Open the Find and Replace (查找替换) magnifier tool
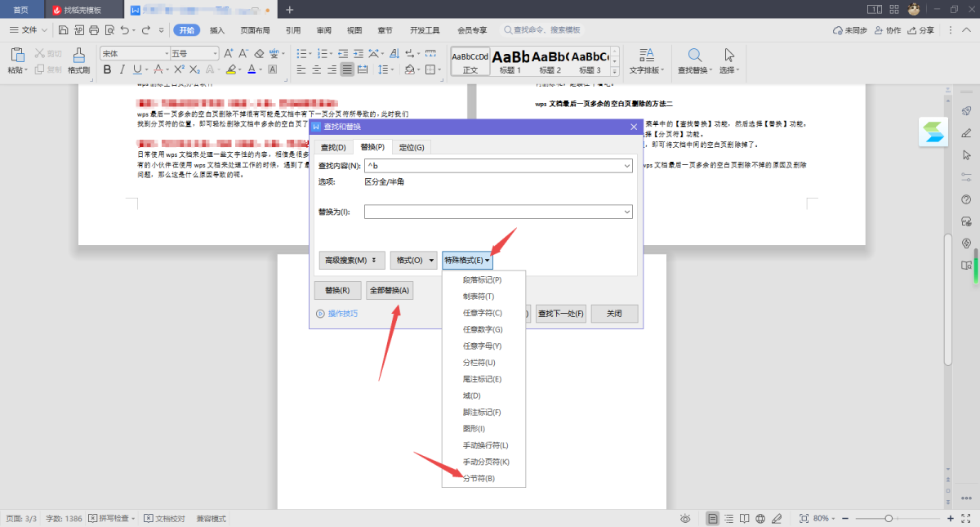 [695, 61]
